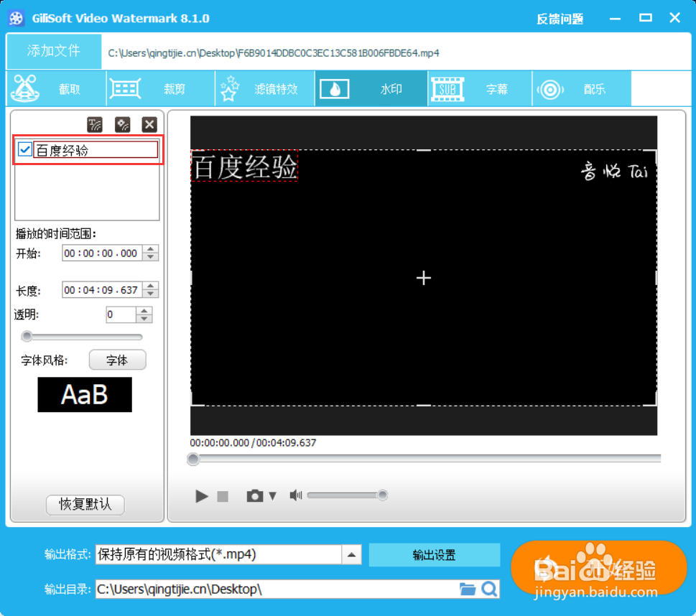Close the GiliSoft Video Watermark window

(675, 18)
